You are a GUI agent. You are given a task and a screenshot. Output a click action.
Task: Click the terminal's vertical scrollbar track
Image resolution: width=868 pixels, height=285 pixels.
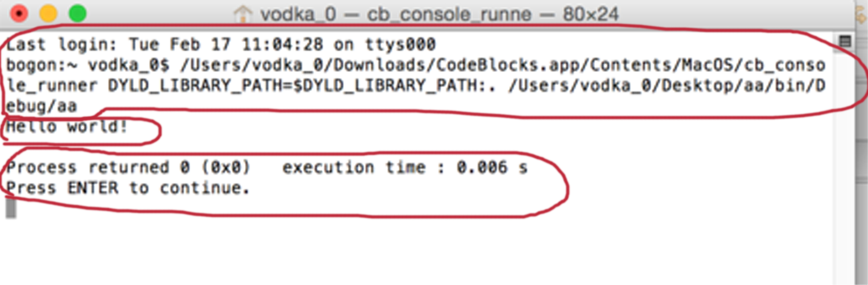845,158
